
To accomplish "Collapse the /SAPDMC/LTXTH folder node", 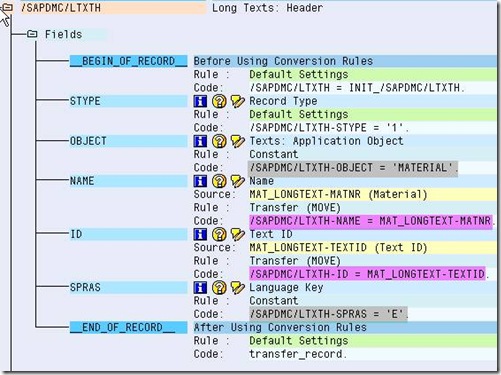I will pyautogui.click(x=7, y=7).
